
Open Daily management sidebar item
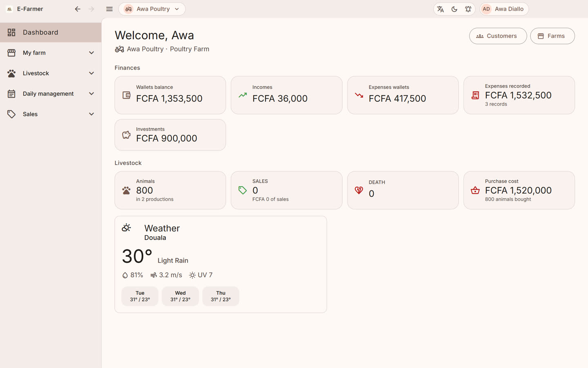coord(51,94)
